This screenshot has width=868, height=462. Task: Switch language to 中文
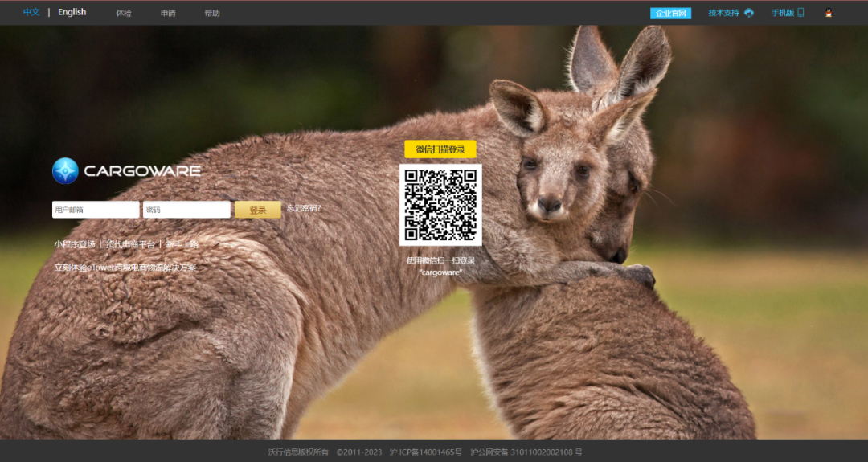pyautogui.click(x=31, y=13)
